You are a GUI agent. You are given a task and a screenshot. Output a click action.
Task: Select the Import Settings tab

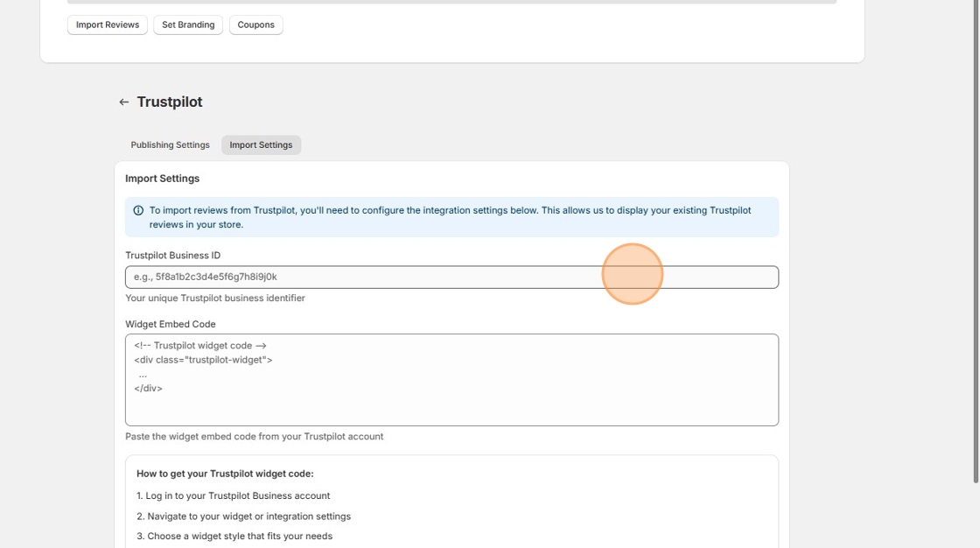tap(261, 145)
